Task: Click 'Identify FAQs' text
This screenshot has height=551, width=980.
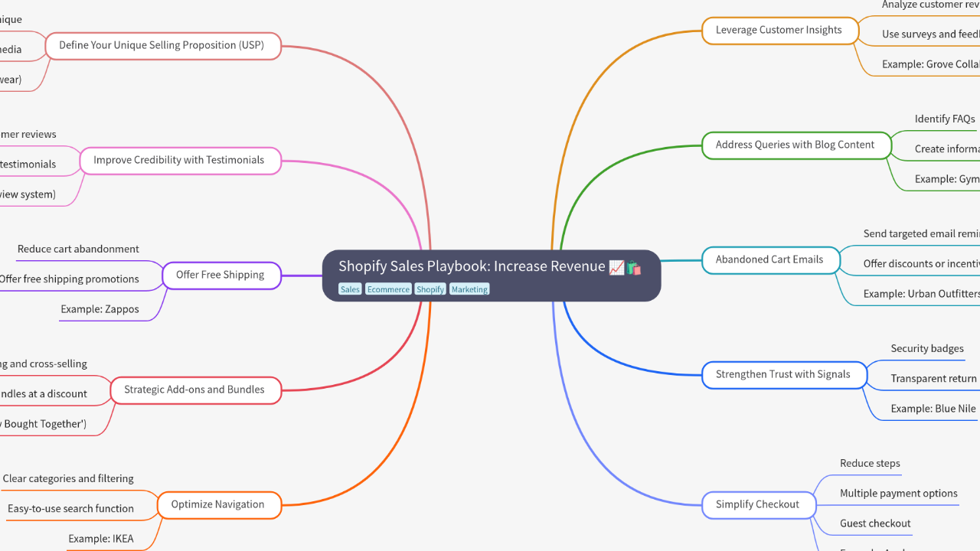Action: (x=945, y=119)
